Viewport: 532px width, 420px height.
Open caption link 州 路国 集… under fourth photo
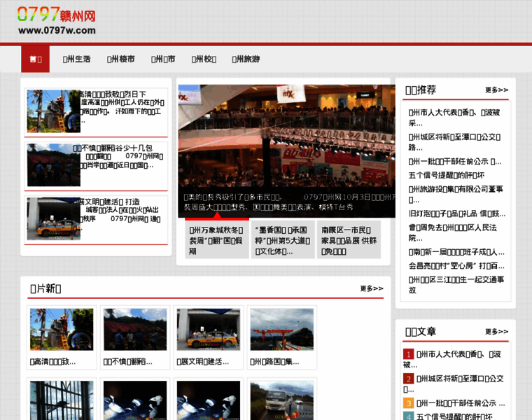[275, 362]
